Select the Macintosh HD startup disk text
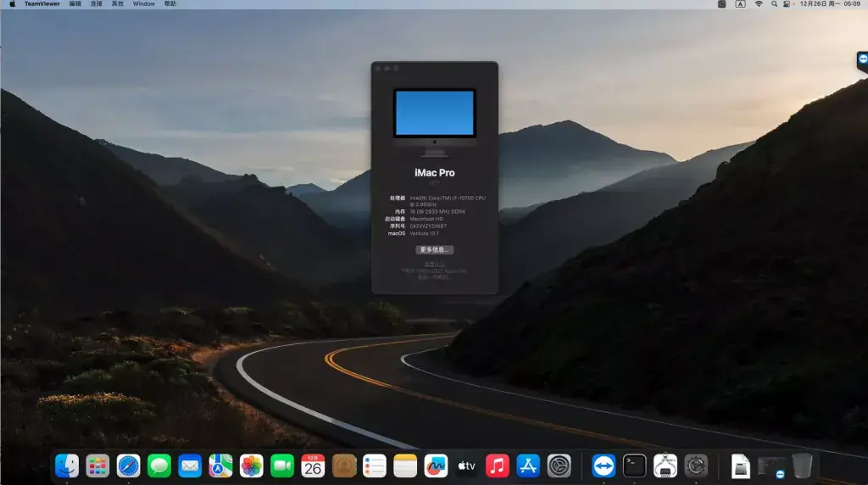 tap(426, 220)
